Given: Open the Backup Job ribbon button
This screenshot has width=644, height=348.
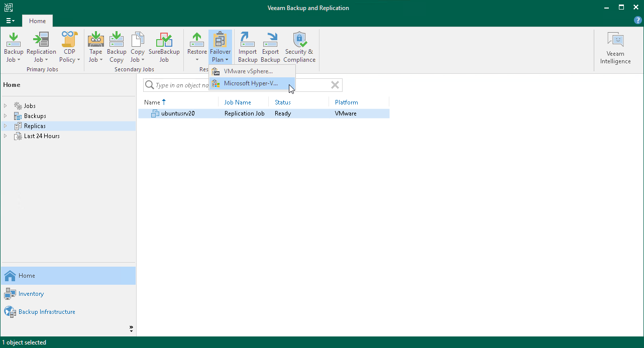Looking at the screenshot, I should [x=14, y=47].
